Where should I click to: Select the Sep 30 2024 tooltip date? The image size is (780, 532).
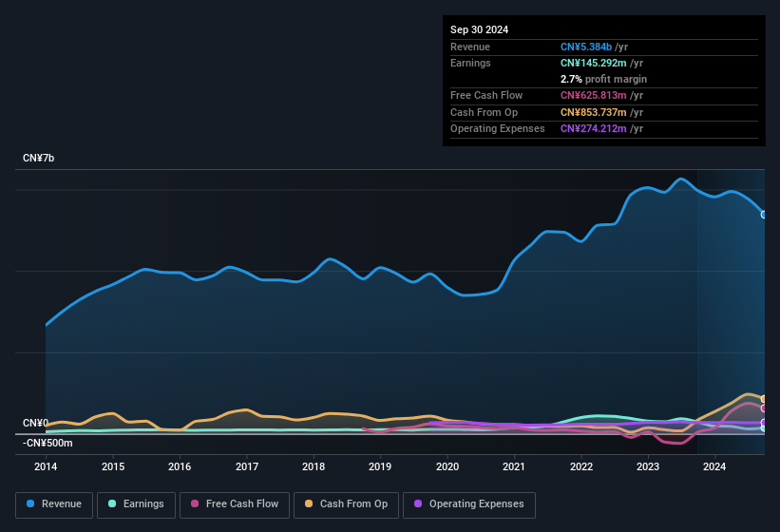click(479, 29)
